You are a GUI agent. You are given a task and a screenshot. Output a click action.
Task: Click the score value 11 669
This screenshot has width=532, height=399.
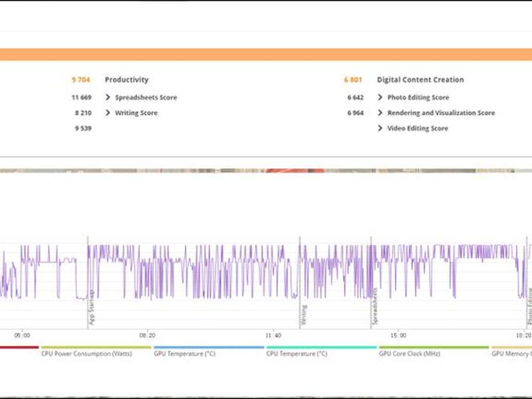click(81, 97)
